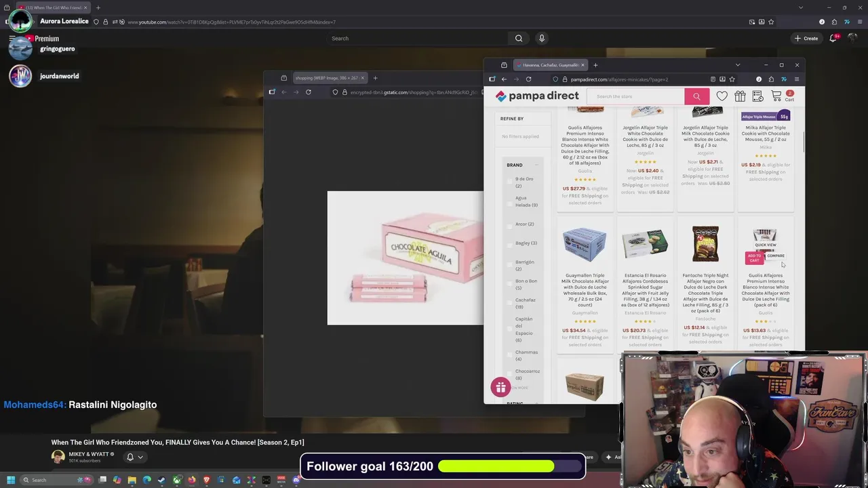Close the Havanna, Cachafaz tab
The width and height of the screenshot is (868, 488).
click(x=582, y=65)
